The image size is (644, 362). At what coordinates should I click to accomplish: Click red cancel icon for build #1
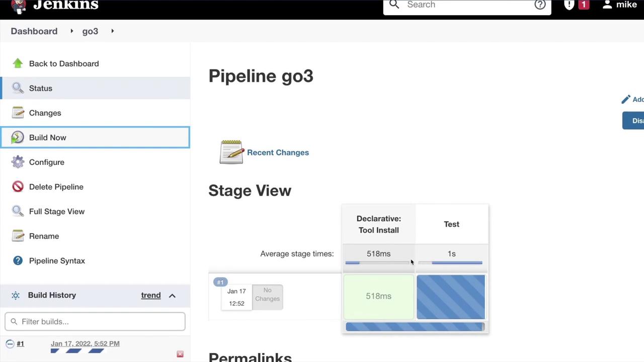180,354
